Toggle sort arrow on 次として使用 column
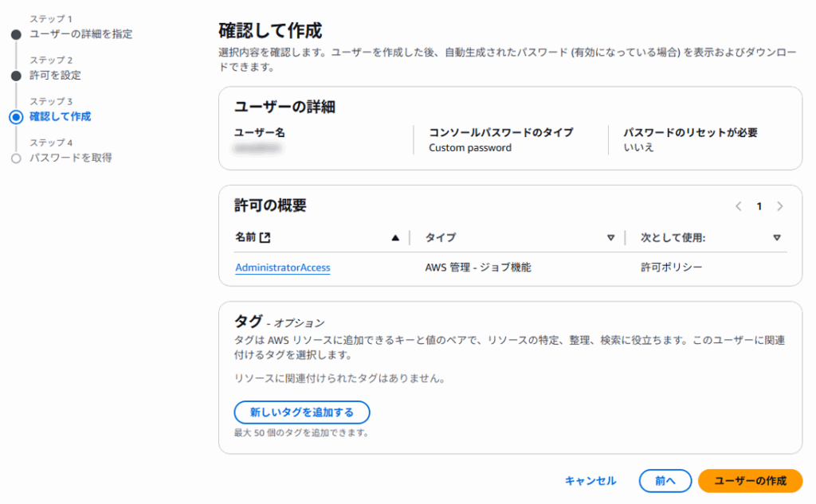Image resolution: width=816 pixels, height=504 pixels. click(x=777, y=237)
